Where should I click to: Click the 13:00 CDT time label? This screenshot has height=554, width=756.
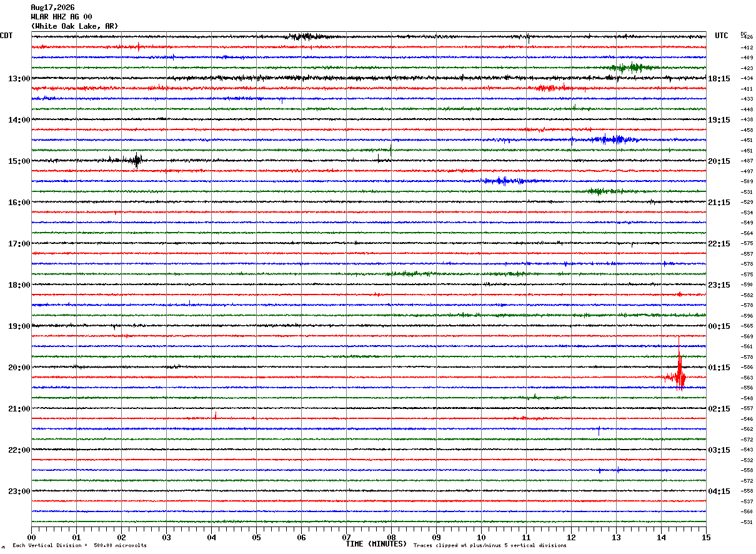[19, 79]
